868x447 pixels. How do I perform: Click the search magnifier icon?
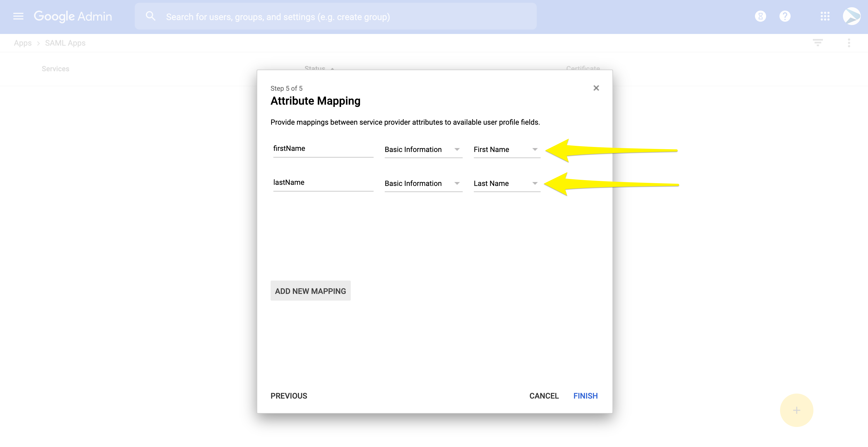(150, 16)
